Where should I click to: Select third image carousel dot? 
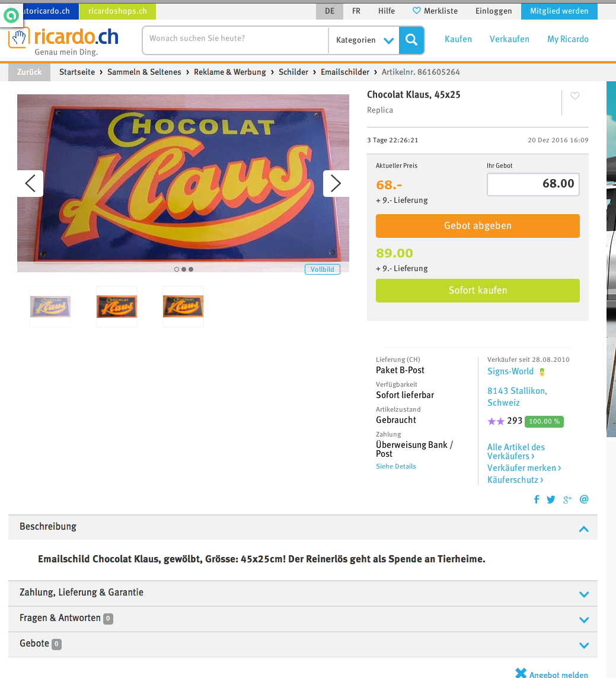tap(191, 269)
